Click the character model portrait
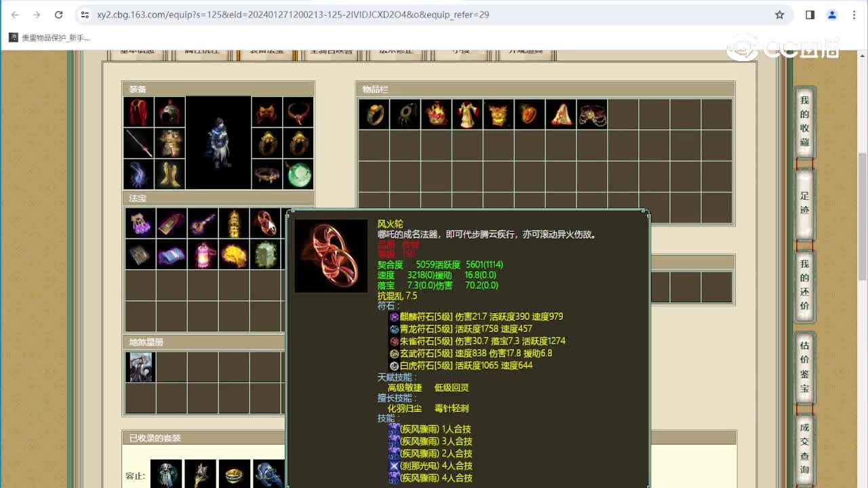This screenshot has width=868, height=488. (218, 143)
